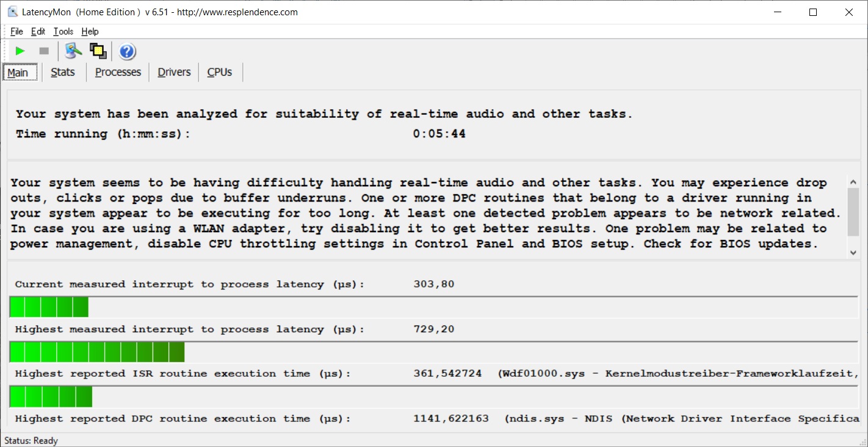Start monitoring with the green play icon
868x447 pixels.
(x=20, y=51)
